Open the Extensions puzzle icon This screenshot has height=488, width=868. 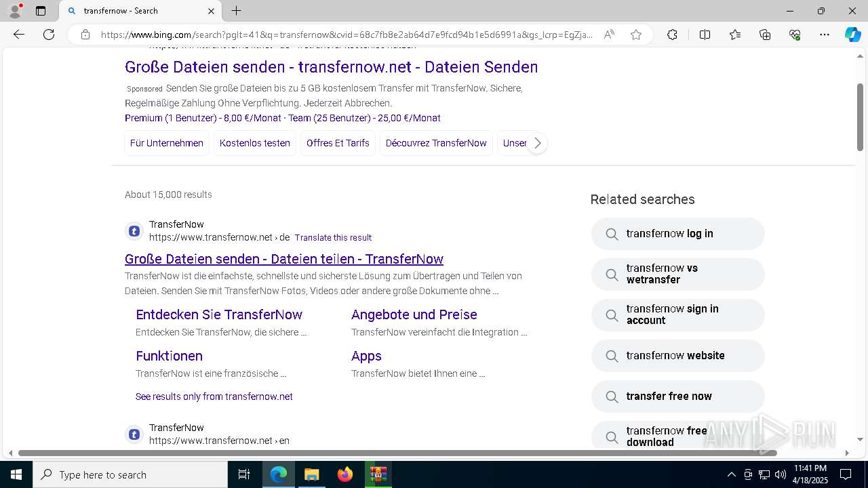[672, 35]
